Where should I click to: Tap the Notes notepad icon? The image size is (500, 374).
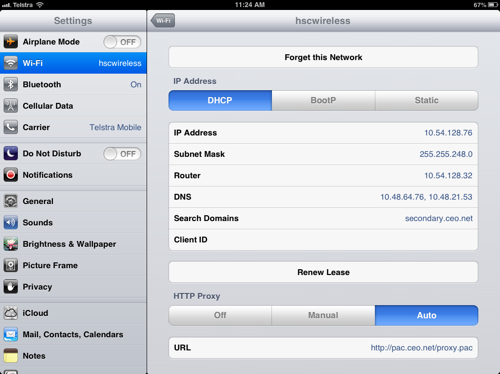(x=11, y=356)
